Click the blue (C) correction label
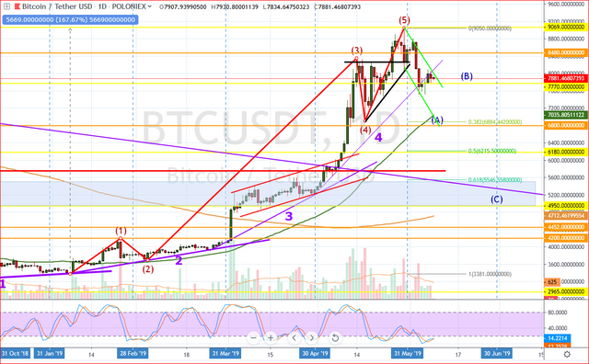The image size is (589, 364). coord(497,199)
